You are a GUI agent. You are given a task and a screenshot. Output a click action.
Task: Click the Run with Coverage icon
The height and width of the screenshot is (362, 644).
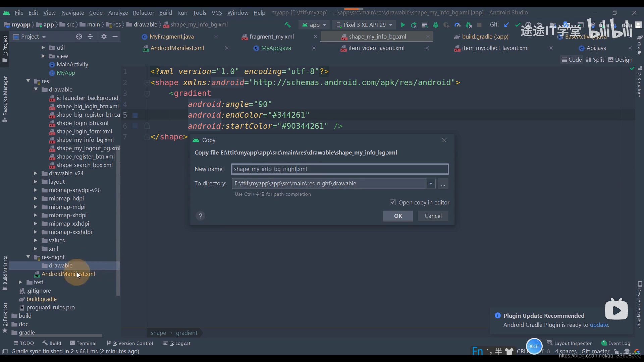coord(446,25)
